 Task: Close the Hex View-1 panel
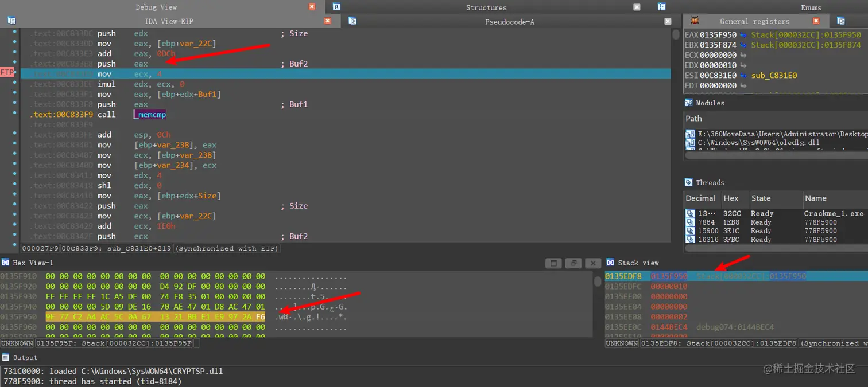pyautogui.click(x=594, y=263)
